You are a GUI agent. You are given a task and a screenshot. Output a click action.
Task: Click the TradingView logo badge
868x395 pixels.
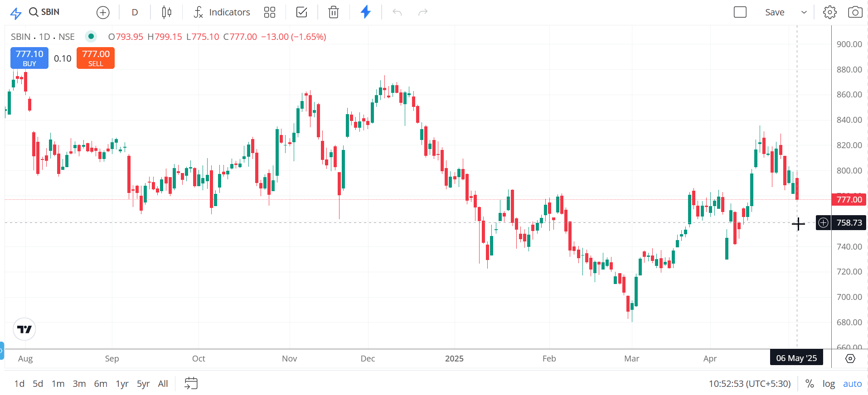tap(24, 329)
